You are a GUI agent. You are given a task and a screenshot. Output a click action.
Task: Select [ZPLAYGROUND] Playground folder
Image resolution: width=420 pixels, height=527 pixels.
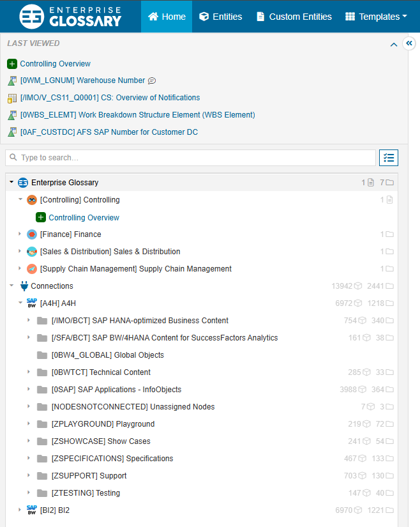(103, 424)
